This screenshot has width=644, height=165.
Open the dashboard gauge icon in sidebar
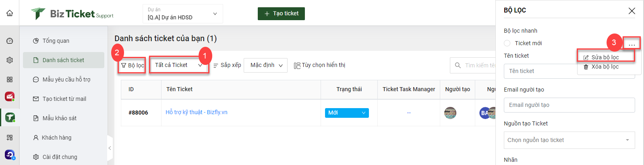pos(10,41)
